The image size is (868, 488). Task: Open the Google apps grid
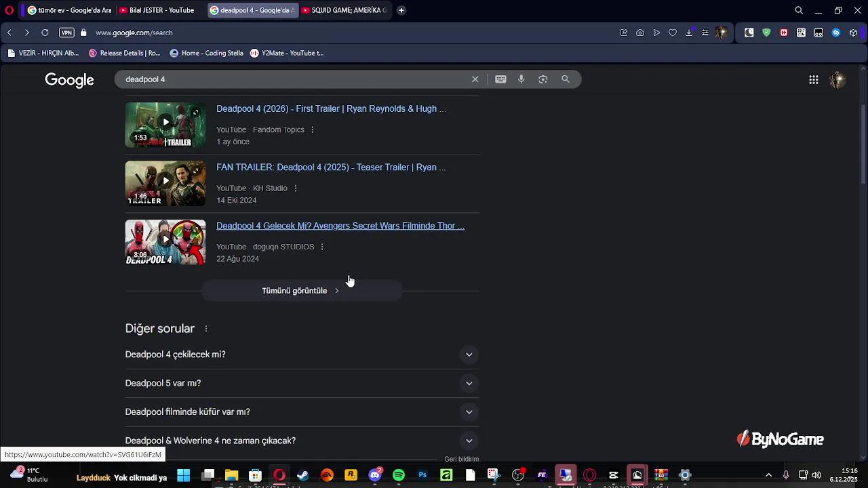[x=814, y=80]
